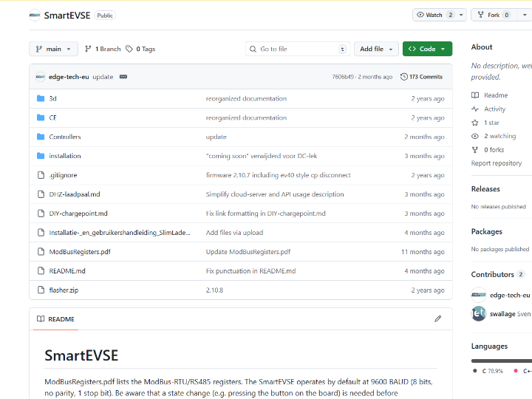Click the SmartEVSE repository owner avatar
Screen dimensions: 532x399
[35, 15]
